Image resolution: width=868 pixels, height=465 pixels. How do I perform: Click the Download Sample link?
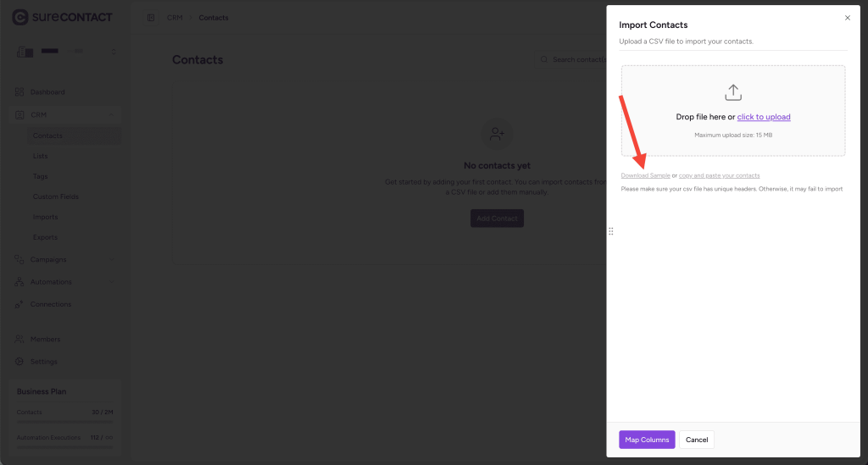[645, 175]
